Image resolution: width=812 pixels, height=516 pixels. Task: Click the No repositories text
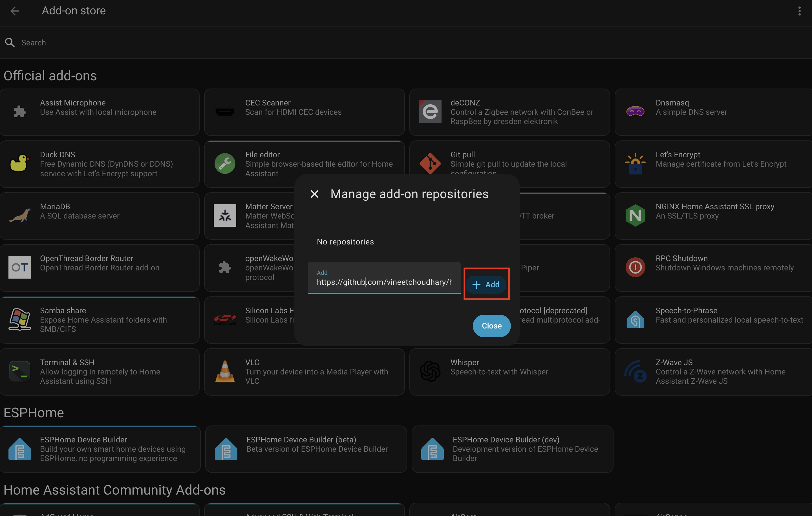345,242
